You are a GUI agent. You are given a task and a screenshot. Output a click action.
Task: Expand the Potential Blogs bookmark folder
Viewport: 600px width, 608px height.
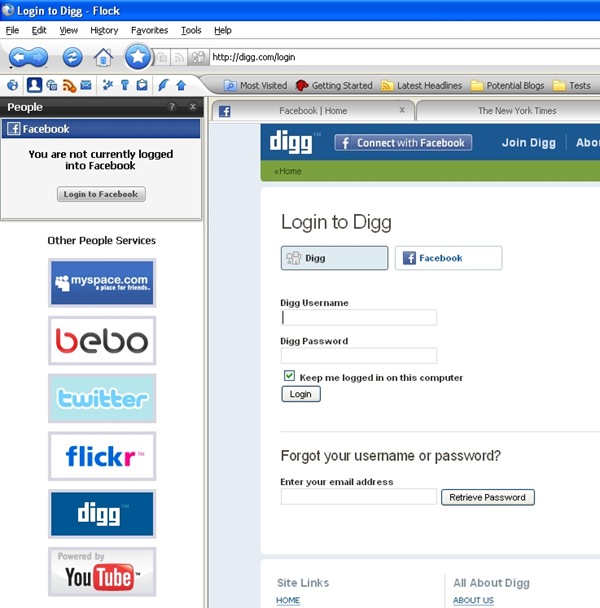[x=509, y=86]
